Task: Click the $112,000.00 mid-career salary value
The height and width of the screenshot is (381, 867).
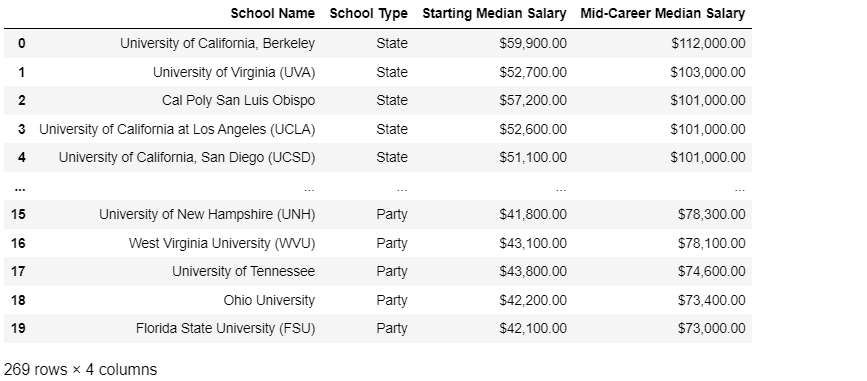Action: [x=708, y=43]
